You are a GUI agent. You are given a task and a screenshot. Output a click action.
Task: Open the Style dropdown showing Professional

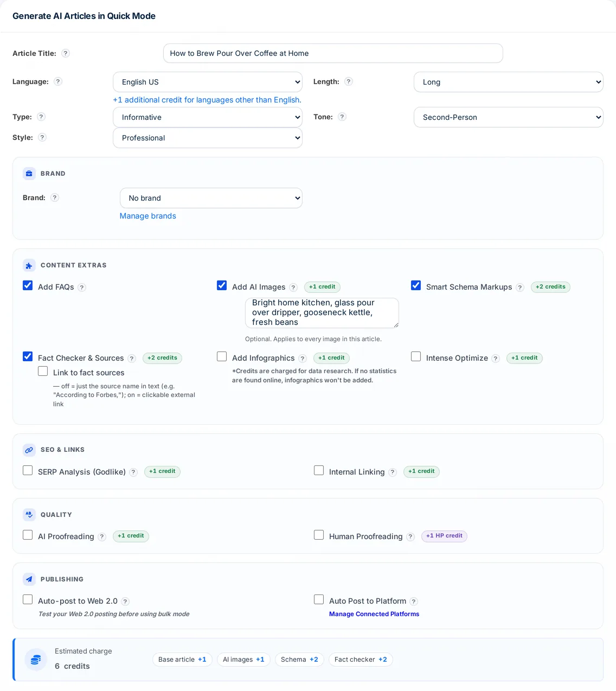point(208,138)
